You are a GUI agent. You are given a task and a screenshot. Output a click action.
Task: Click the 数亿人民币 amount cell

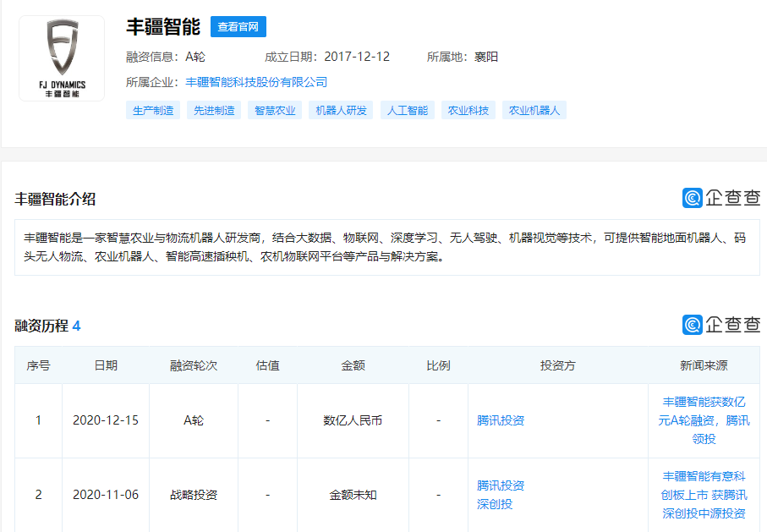(x=353, y=420)
